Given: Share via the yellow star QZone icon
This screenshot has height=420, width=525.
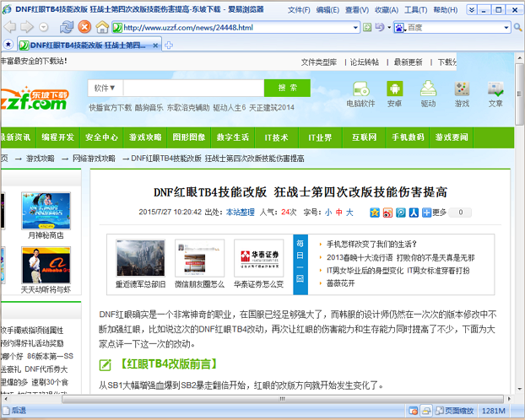Looking at the screenshot, I should click(375, 213).
